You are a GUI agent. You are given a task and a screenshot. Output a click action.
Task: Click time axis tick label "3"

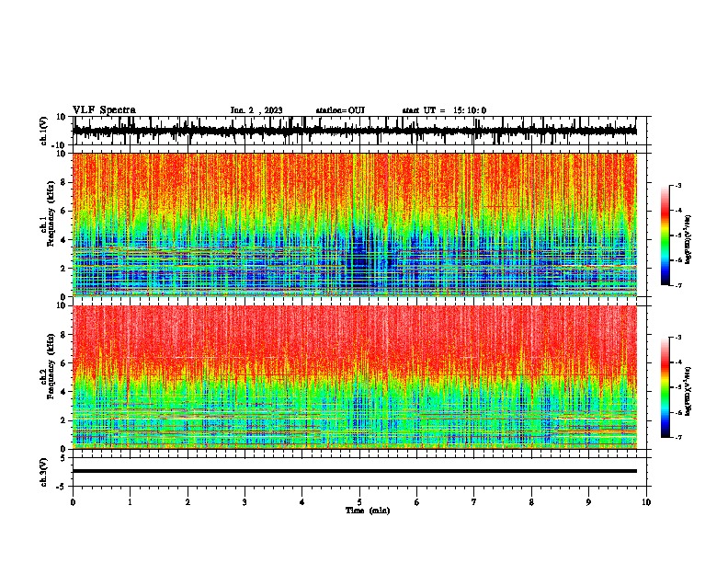(x=245, y=502)
